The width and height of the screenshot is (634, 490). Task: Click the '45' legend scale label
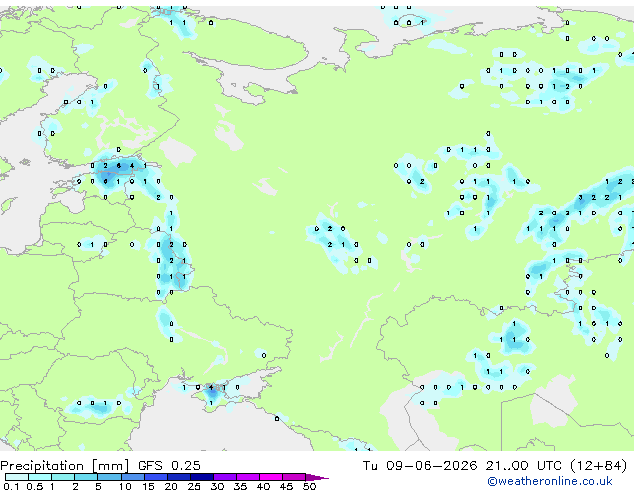pos(286,486)
